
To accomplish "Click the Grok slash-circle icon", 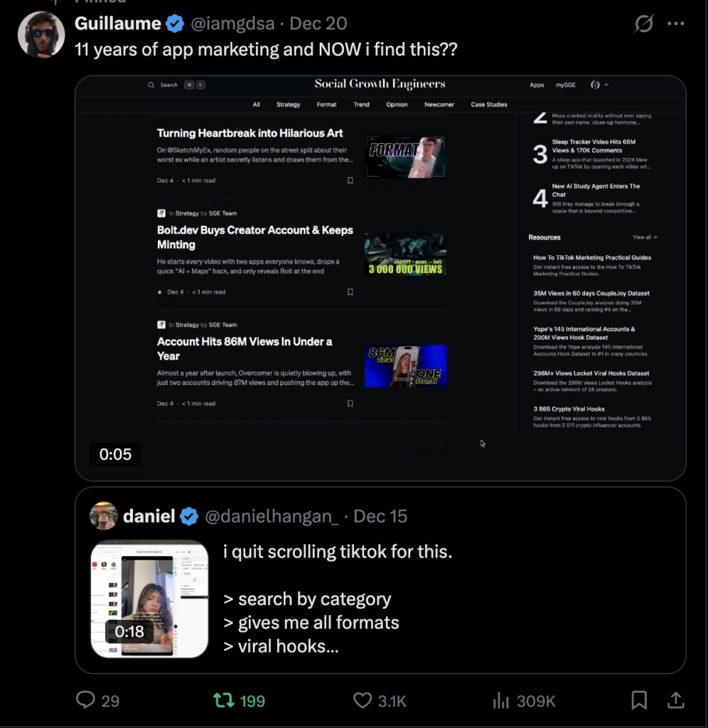I will [x=643, y=23].
